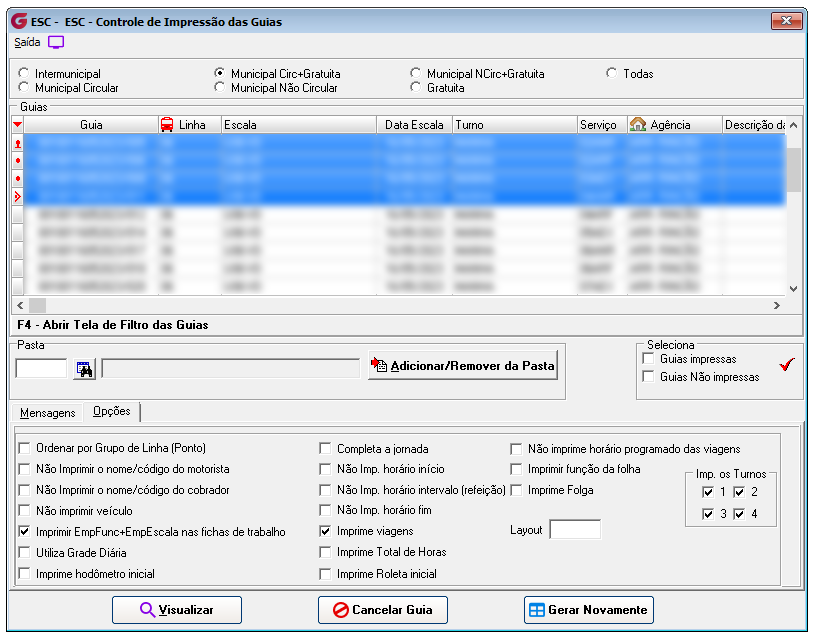Click the Layout input field
814x639 pixels.
pyautogui.click(x=575, y=529)
